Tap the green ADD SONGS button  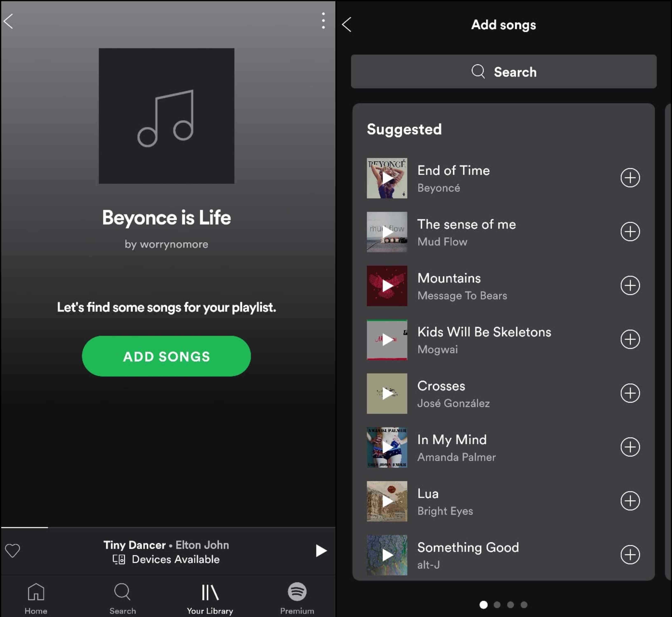pyautogui.click(x=166, y=356)
